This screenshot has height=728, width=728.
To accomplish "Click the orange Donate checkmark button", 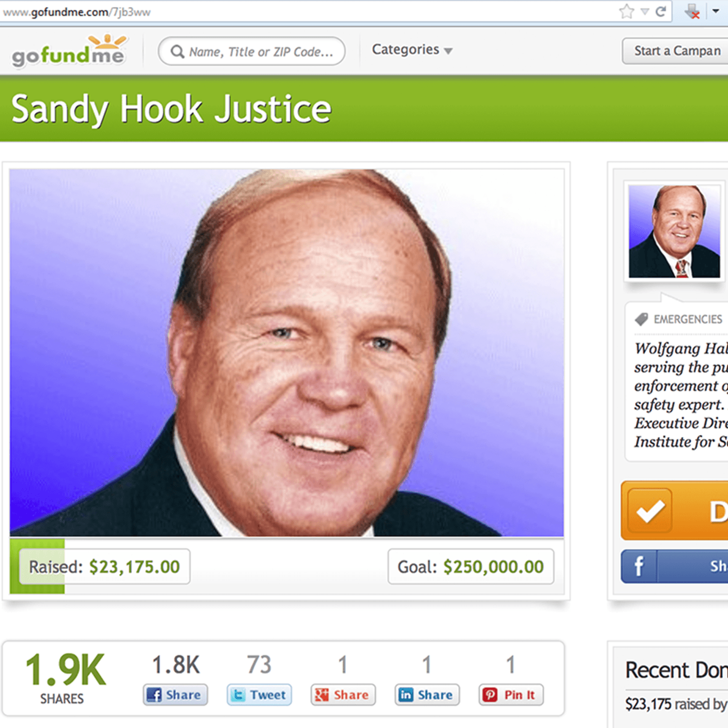I will tap(675, 511).
